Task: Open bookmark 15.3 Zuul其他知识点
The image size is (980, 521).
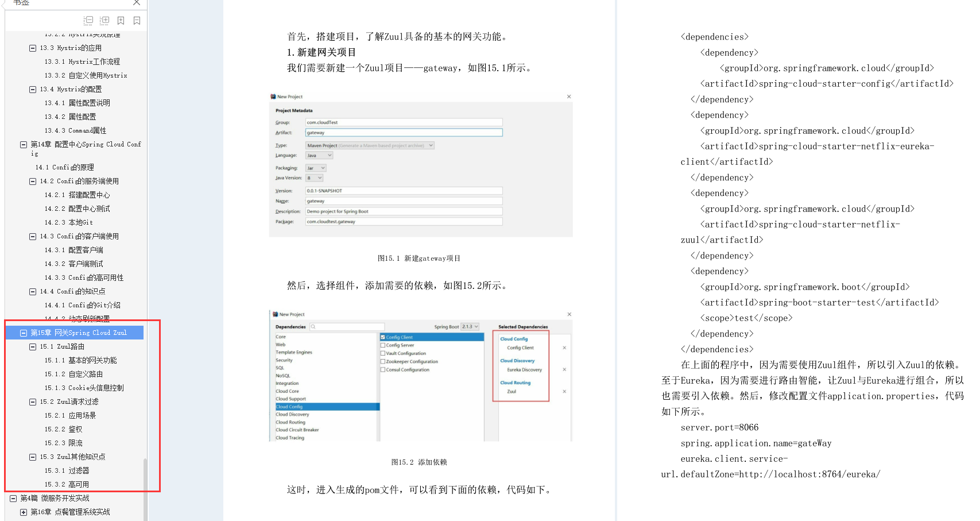Action: [72, 457]
